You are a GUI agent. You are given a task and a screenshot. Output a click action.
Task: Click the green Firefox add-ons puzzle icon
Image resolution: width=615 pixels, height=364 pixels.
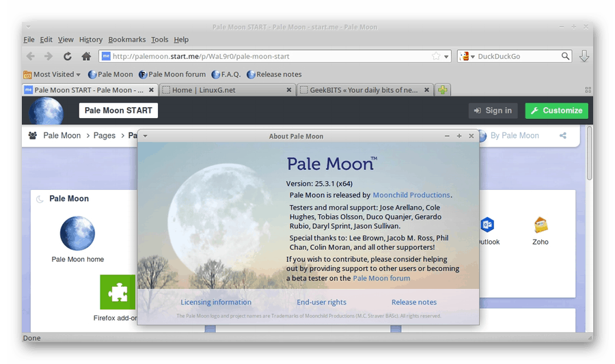118,292
